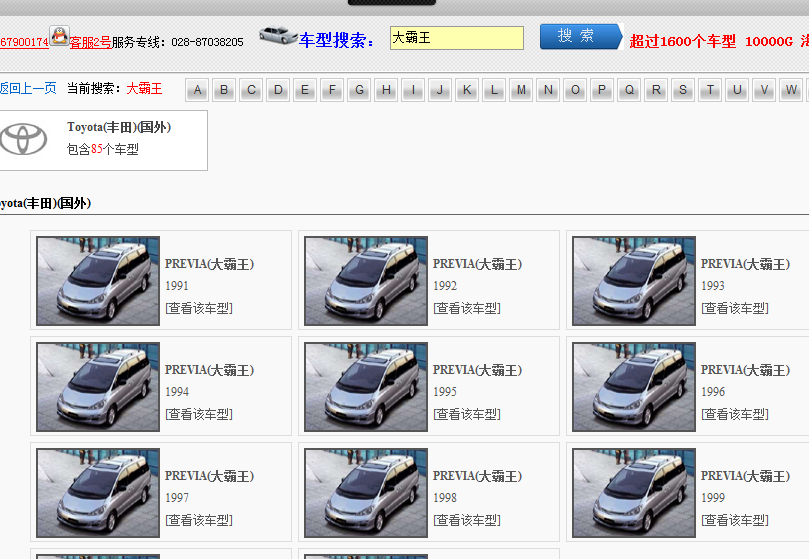Viewport: 809px width, 559px height.
Task: Select the PREVIA(大霸王) title above 1999
Action: tap(746, 476)
